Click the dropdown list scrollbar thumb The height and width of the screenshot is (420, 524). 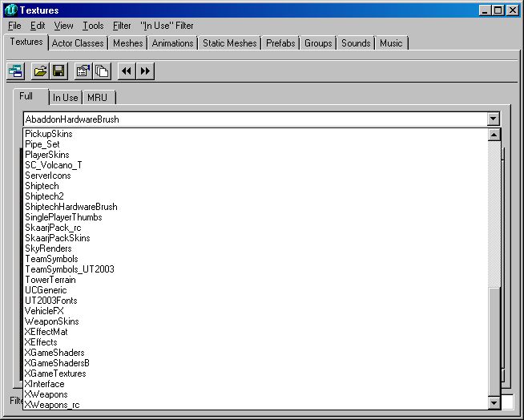(x=494, y=341)
